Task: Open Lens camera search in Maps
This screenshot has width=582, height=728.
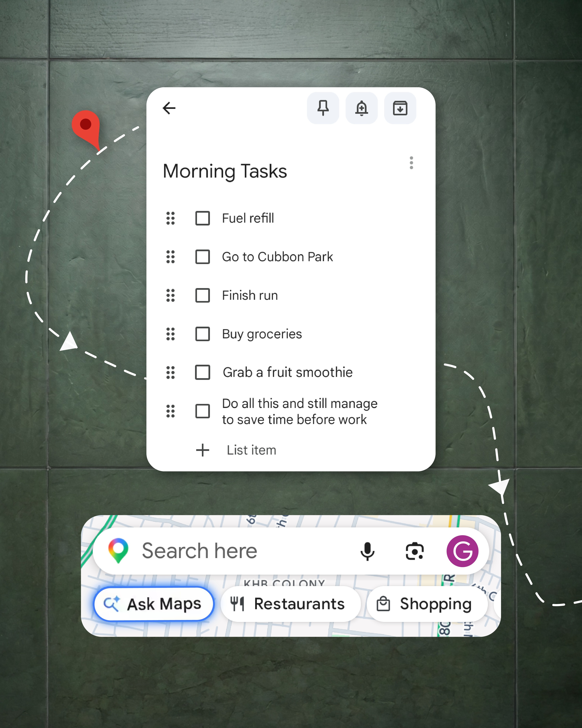Action: (414, 551)
